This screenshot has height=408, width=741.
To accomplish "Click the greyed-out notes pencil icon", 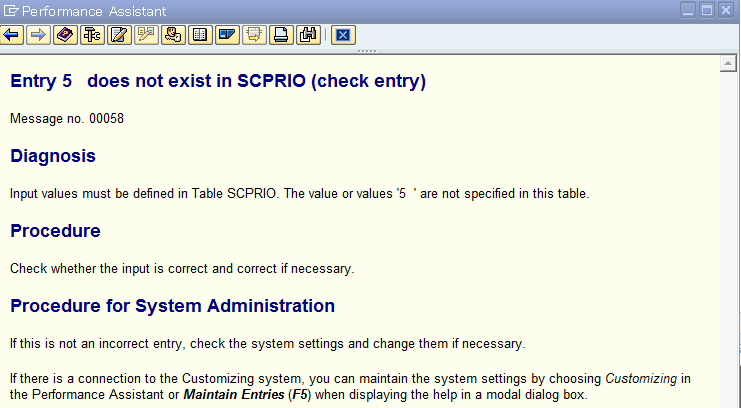I will (x=146, y=35).
